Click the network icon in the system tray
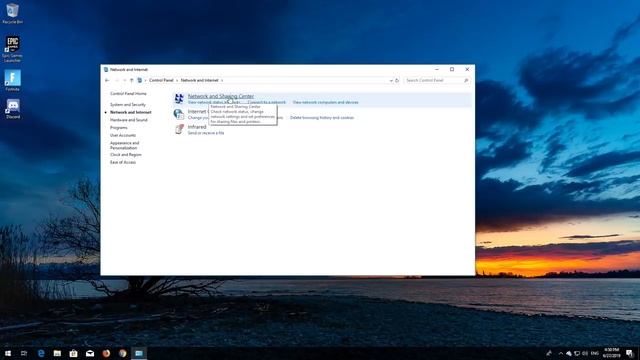Screen dimensions: 640x360 (x=577, y=353)
